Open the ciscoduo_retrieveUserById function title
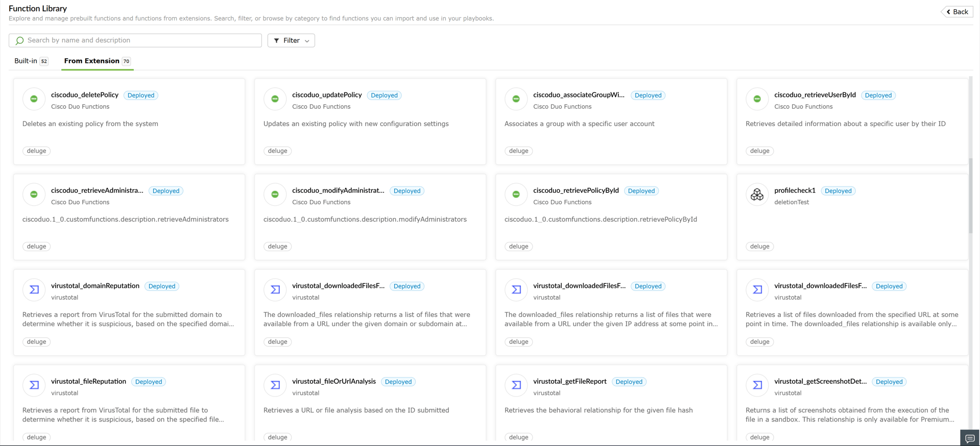This screenshot has height=446, width=980. (815, 95)
